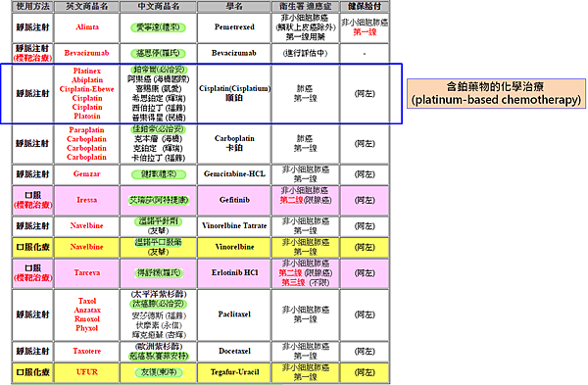
Task: Click the 中文商品名 column header
Action: pos(158,7)
